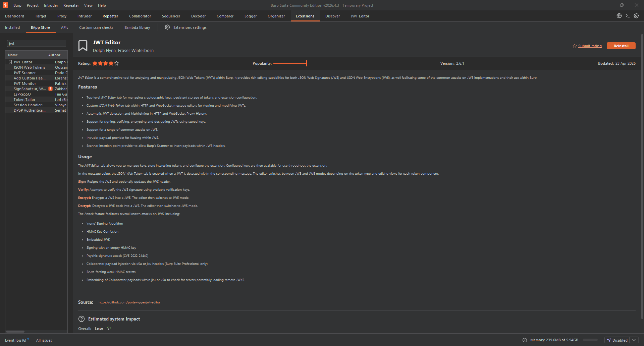Open the Burp menu
The width and height of the screenshot is (644, 346).
pyautogui.click(x=17, y=5)
